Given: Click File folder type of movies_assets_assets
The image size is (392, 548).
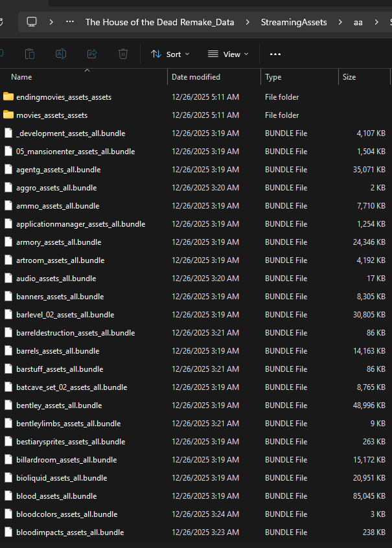Looking at the screenshot, I should pos(282,115).
